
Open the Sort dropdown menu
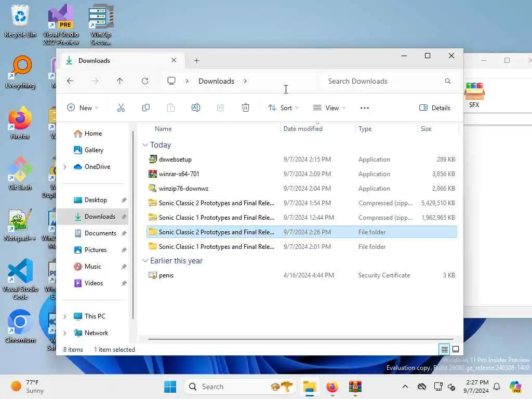pyautogui.click(x=283, y=108)
